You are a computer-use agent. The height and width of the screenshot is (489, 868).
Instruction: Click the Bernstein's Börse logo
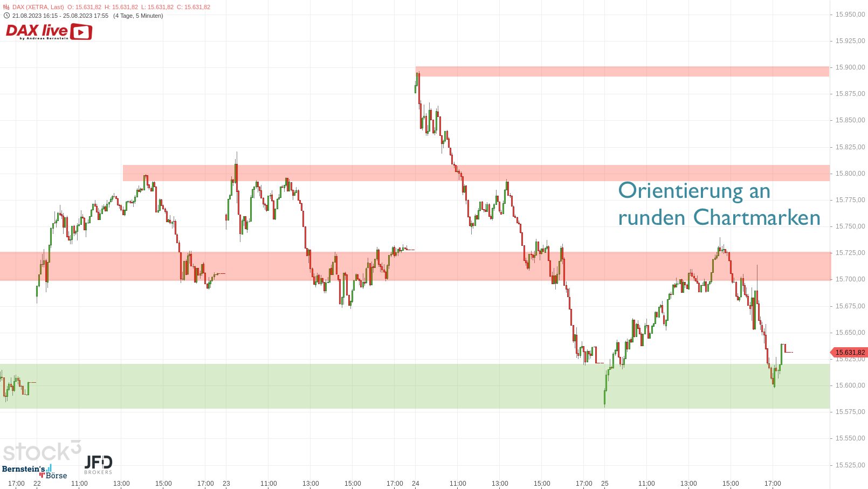pos(35,472)
